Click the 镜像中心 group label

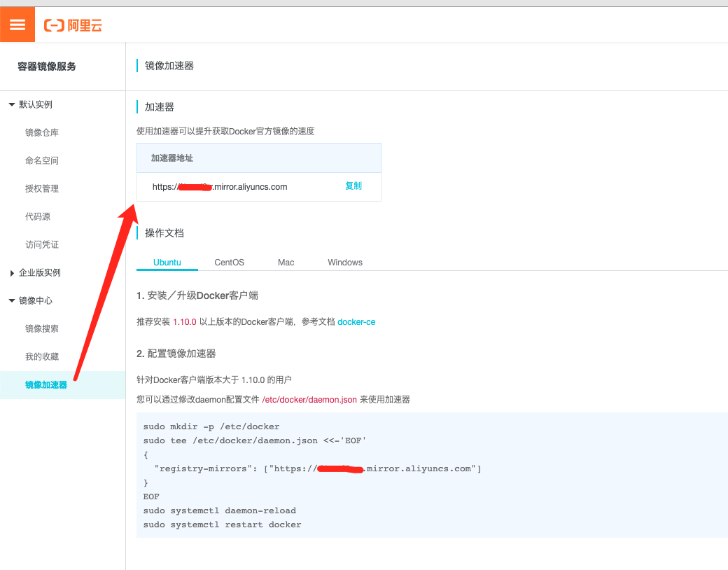(35, 300)
